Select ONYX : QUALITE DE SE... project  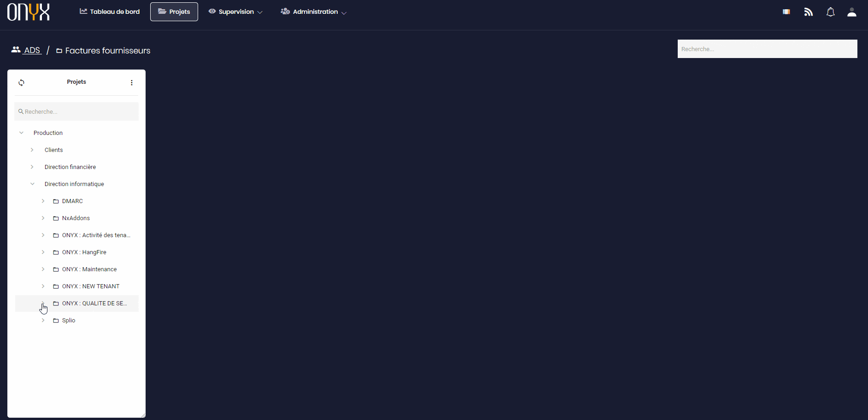point(94,303)
